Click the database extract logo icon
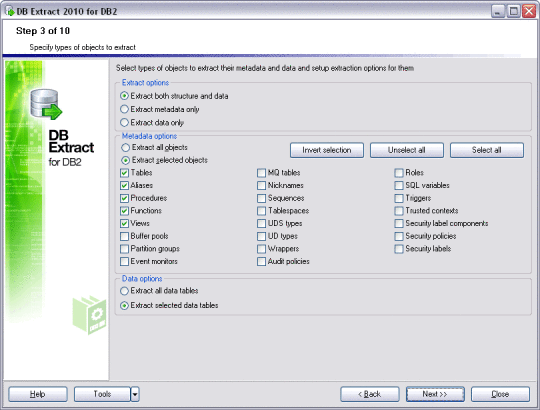Screen dimensions: 540x410 46,105
